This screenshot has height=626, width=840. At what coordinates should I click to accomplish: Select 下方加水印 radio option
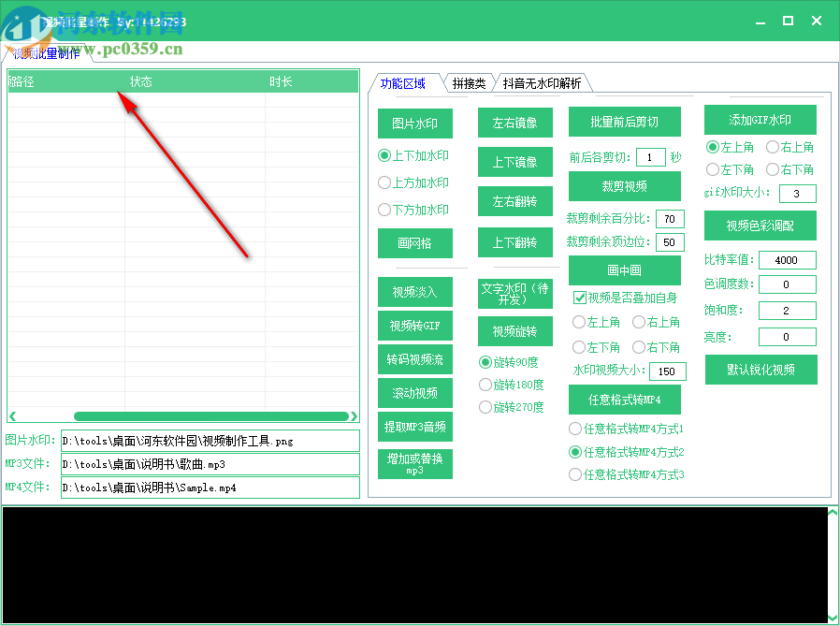pos(413,210)
